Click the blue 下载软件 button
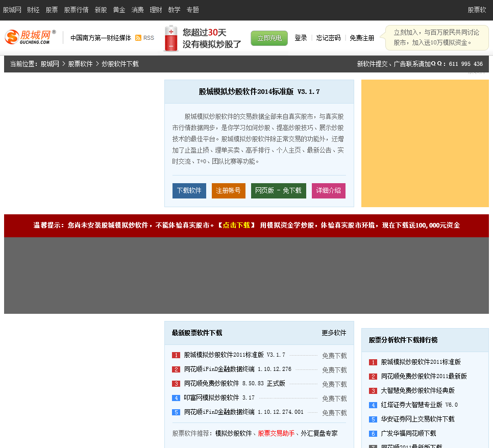This screenshot has width=493, height=448. click(189, 191)
